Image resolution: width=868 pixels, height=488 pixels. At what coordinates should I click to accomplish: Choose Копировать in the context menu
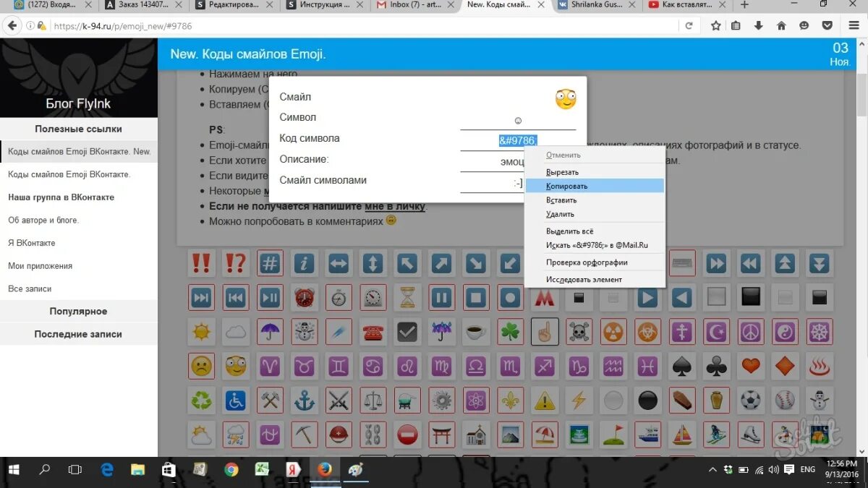[x=595, y=186]
